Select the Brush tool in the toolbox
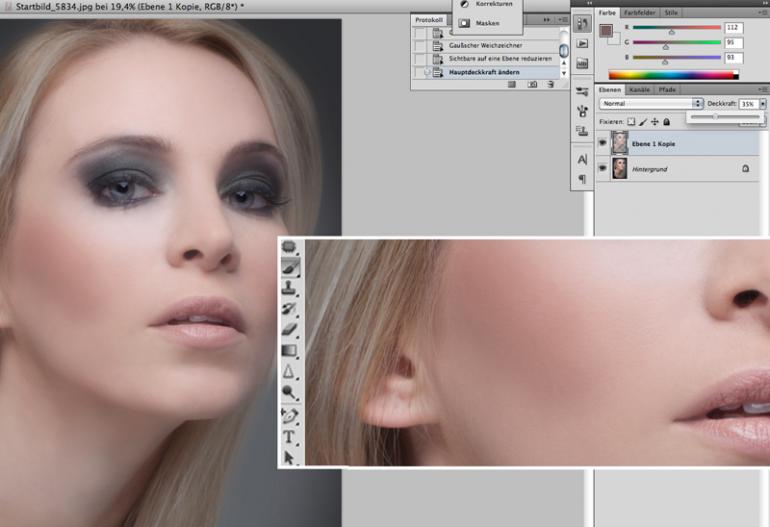 [x=290, y=267]
